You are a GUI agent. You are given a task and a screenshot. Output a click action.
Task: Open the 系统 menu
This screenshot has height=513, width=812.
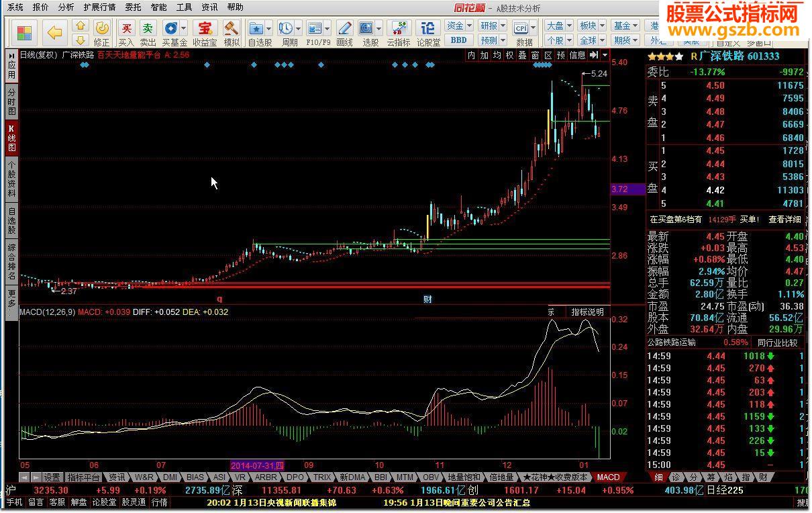[x=15, y=7]
